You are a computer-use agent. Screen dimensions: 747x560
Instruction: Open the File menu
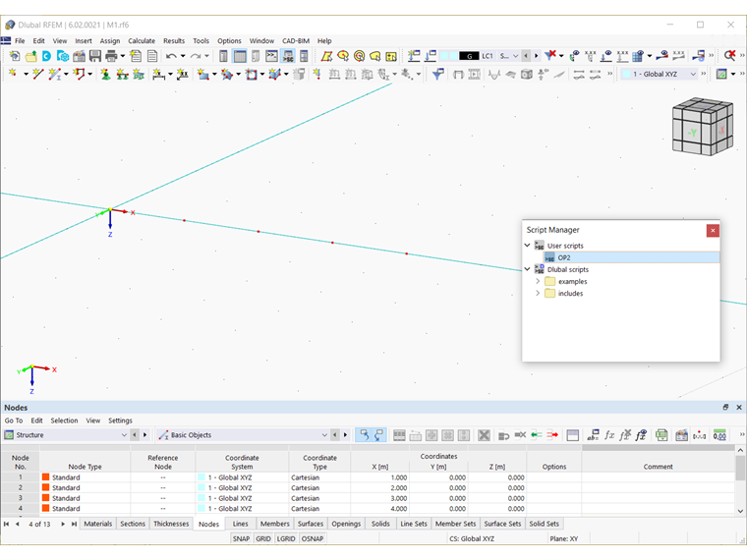tap(20, 41)
